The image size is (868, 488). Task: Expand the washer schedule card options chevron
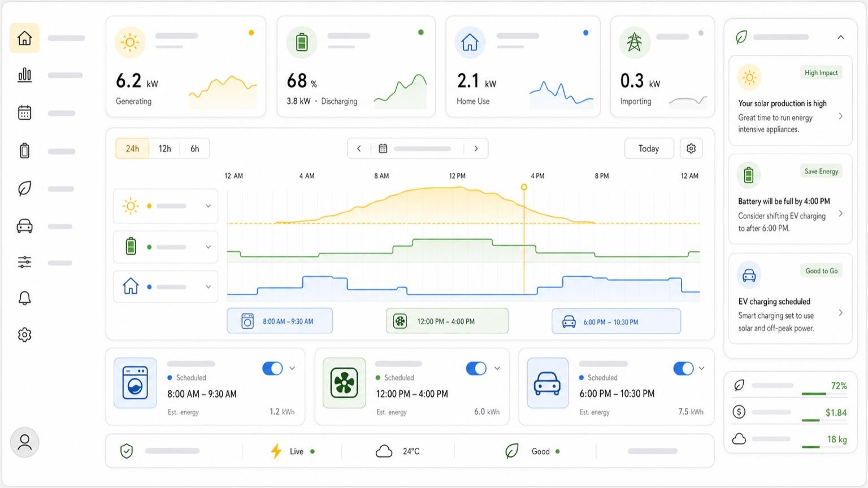292,368
